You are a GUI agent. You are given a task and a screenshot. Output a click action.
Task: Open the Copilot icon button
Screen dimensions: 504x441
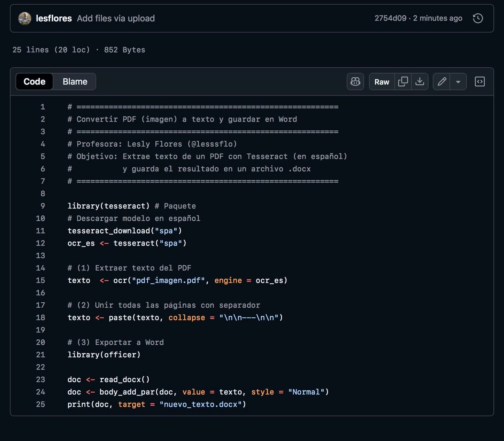pyautogui.click(x=355, y=82)
